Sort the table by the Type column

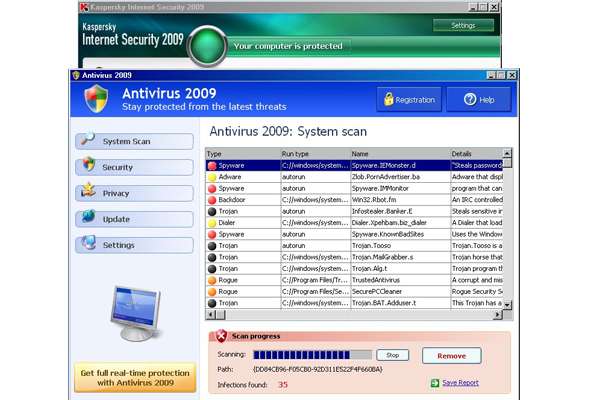[243, 153]
